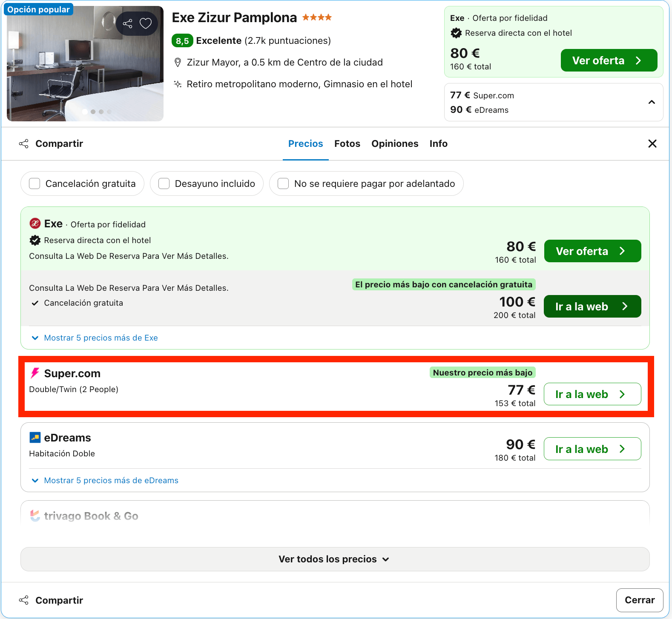Click the Nuestro precio más bajo label

(482, 373)
